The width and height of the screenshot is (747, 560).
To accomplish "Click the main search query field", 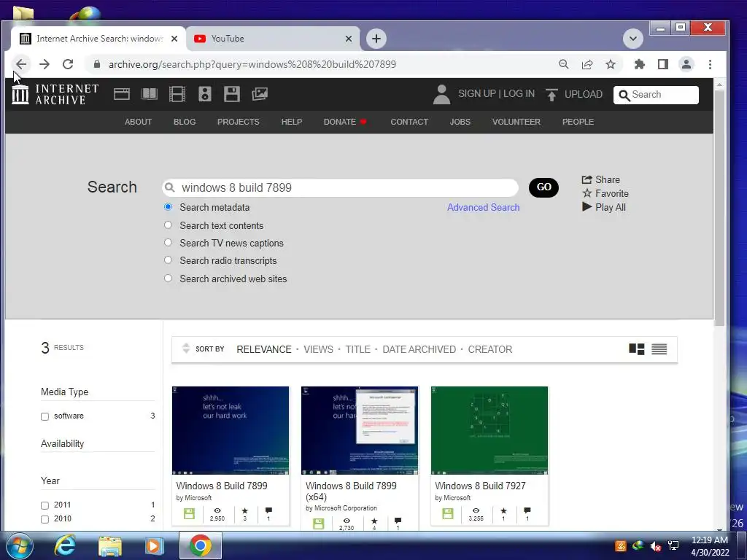I will pyautogui.click(x=340, y=187).
